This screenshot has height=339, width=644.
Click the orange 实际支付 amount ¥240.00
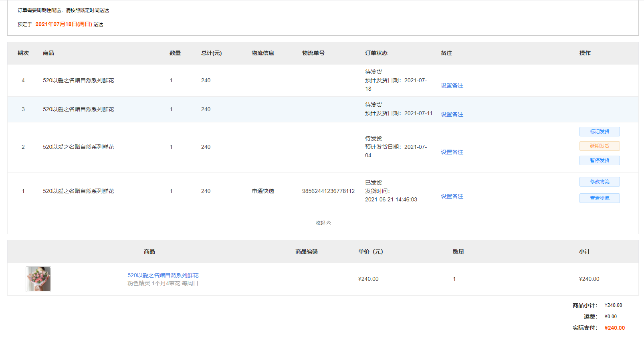click(x=614, y=328)
